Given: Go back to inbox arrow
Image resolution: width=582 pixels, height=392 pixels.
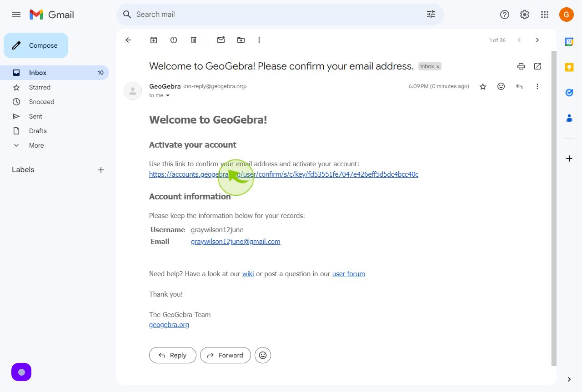Looking at the screenshot, I should [128, 40].
